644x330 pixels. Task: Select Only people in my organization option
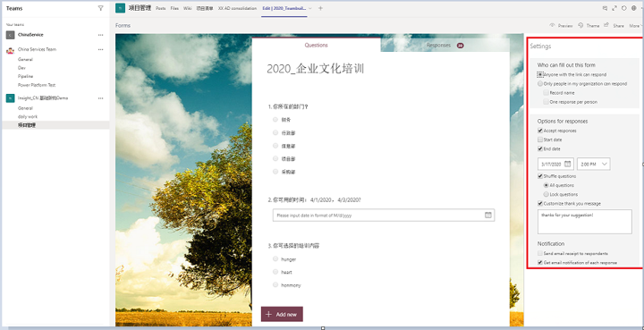tap(539, 84)
